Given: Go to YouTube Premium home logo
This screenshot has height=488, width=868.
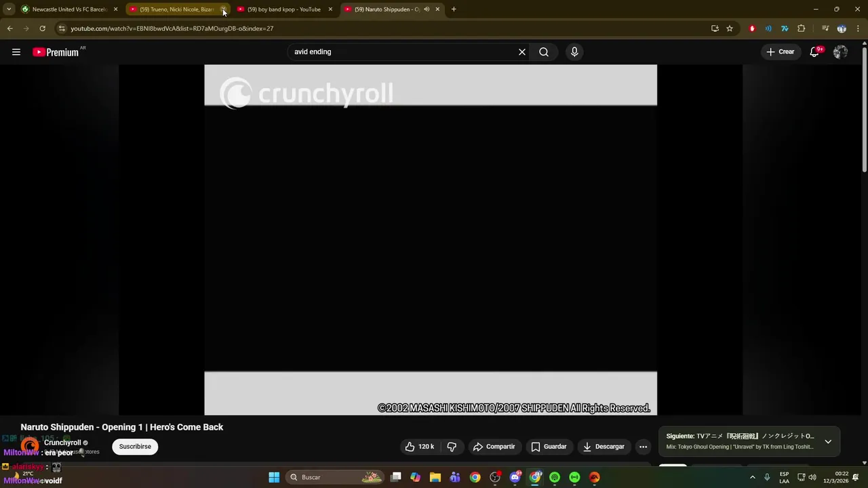Looking at the screenshot, I should [x=56, y=52].
